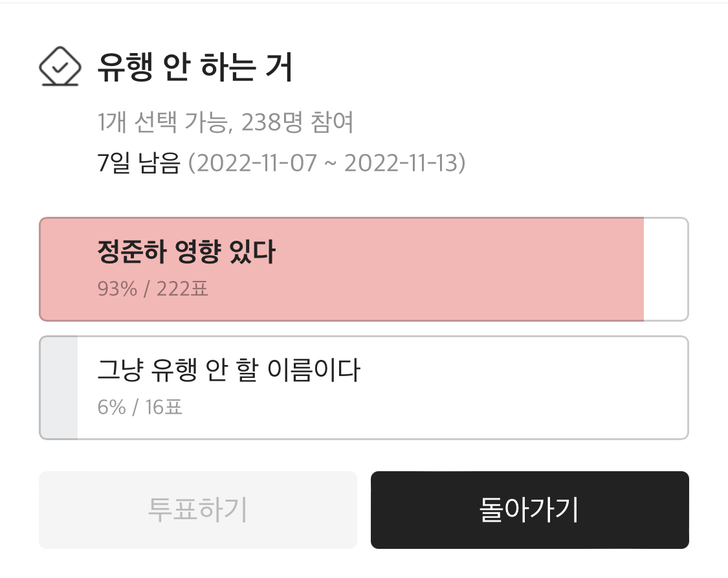Click the gray 6% bar fill
Image resolution: width=728 pixels, height=578 pixels.
60,388
